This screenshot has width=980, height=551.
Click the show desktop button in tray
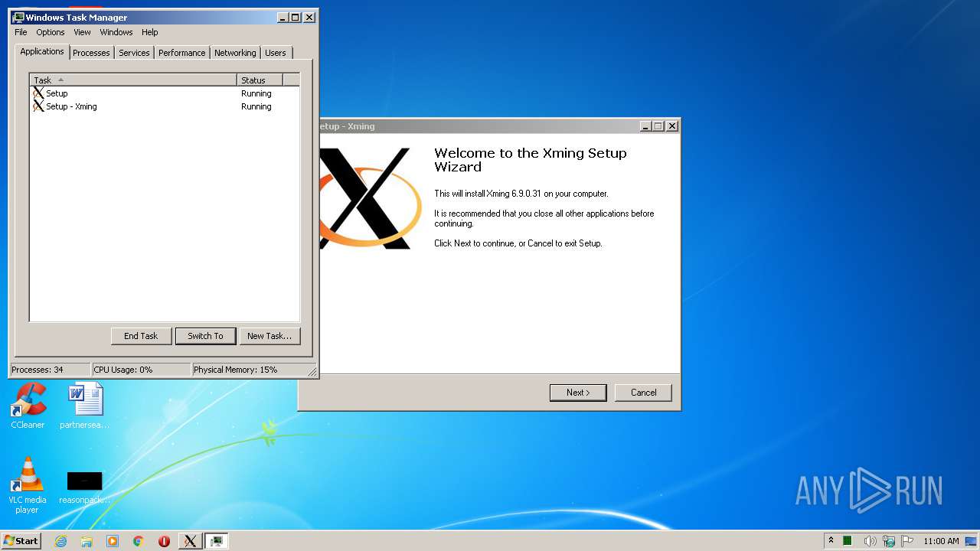click(x=972, y=541)
